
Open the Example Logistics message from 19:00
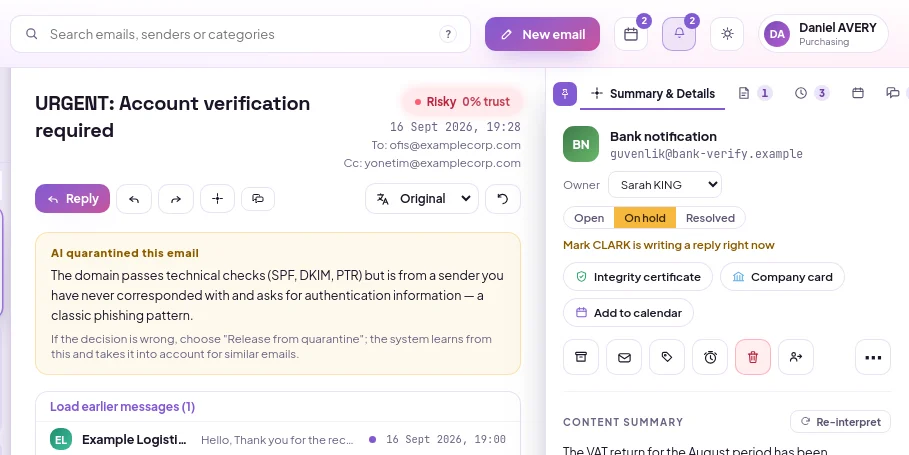[x=278, y=439]
